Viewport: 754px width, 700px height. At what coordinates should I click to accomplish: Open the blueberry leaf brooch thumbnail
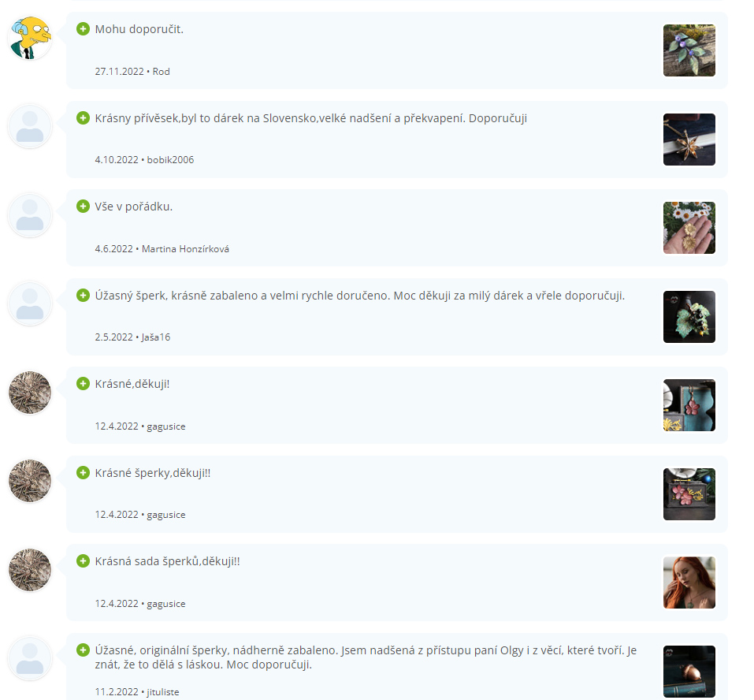click(x=689, y=50)
